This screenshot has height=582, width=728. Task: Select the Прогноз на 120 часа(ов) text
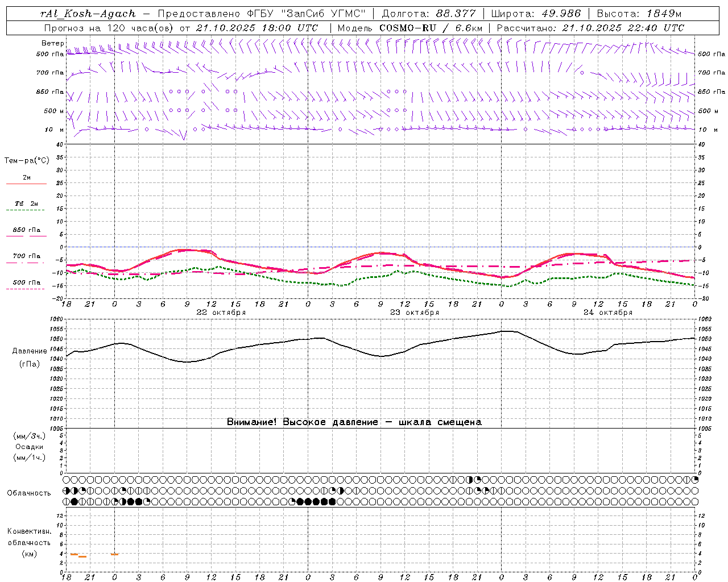109,28
